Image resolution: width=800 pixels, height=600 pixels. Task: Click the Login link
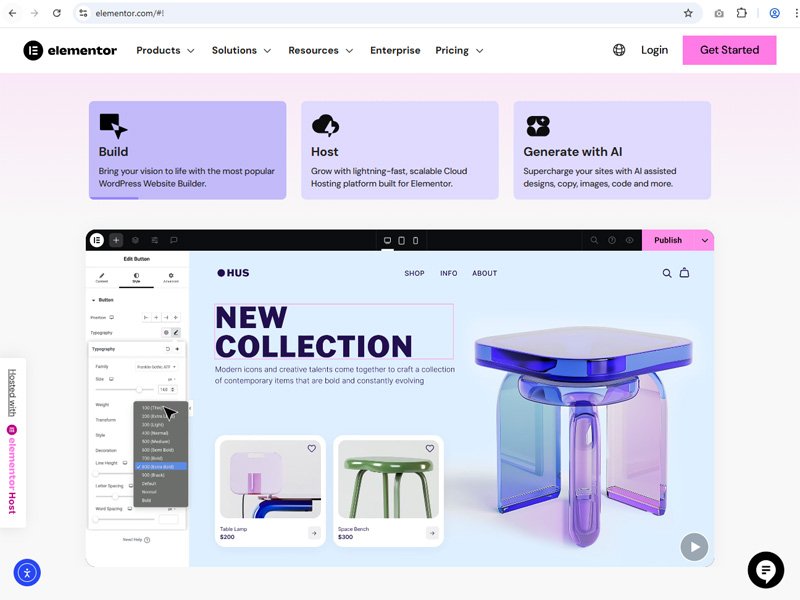[x=654, y=50]
